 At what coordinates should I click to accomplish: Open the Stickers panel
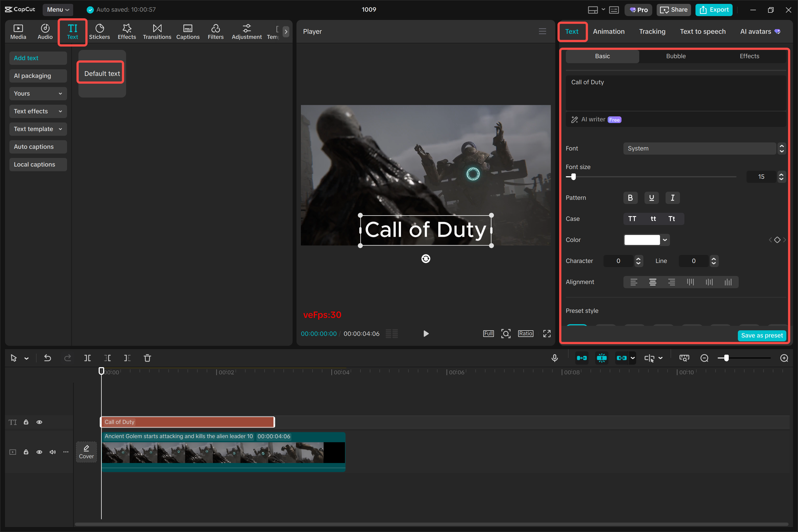[99, 31]
